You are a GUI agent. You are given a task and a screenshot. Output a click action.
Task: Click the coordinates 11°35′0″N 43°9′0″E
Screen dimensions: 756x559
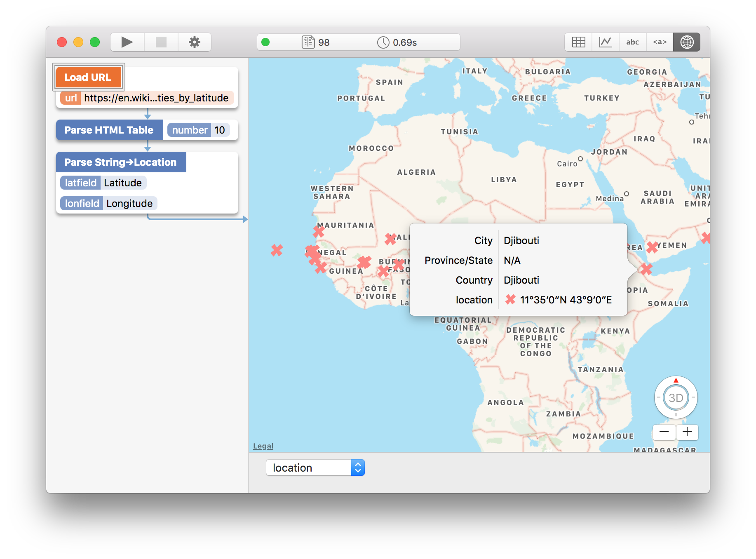[x=566, y=300]
